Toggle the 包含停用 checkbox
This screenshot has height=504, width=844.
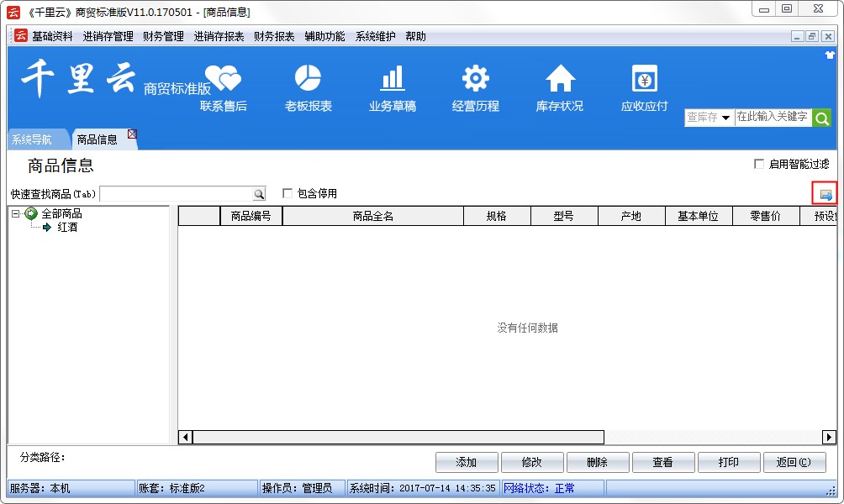tap(287, 193)
